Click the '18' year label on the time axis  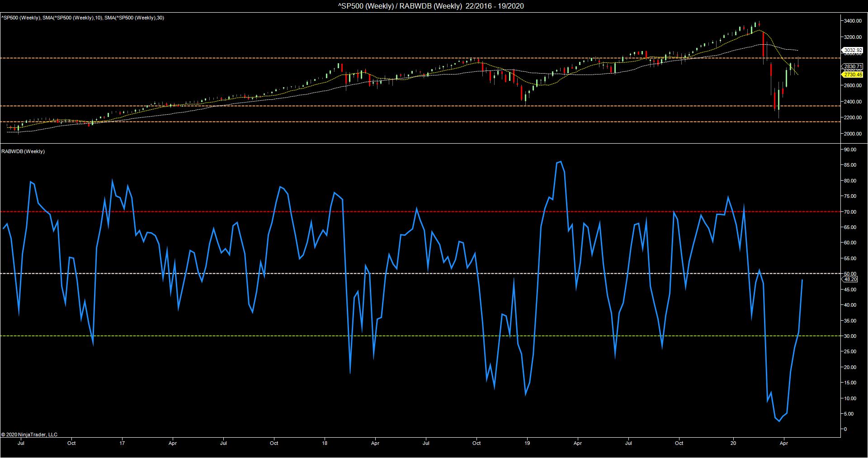325,444
